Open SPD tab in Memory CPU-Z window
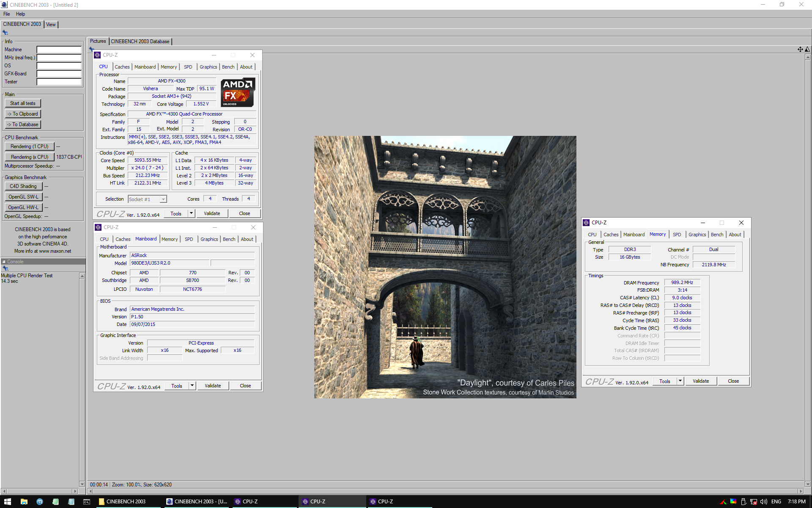Screen dimensions: 812x508 [x=677, y=235]
